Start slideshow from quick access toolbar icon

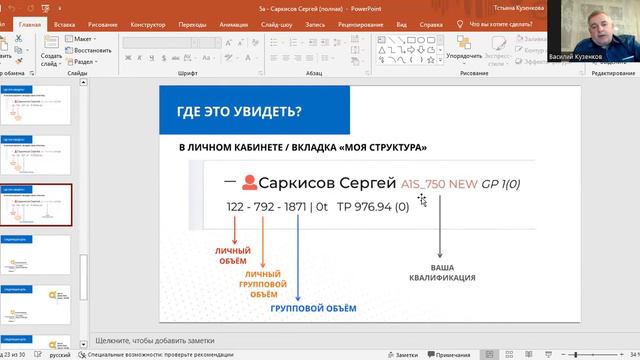pyautogui.click(x=46, y=8)
